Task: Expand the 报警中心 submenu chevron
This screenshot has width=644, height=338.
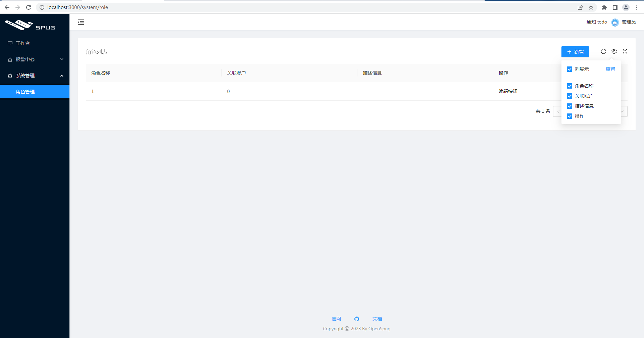Action: pyautogui.click(x=62, y=59)
